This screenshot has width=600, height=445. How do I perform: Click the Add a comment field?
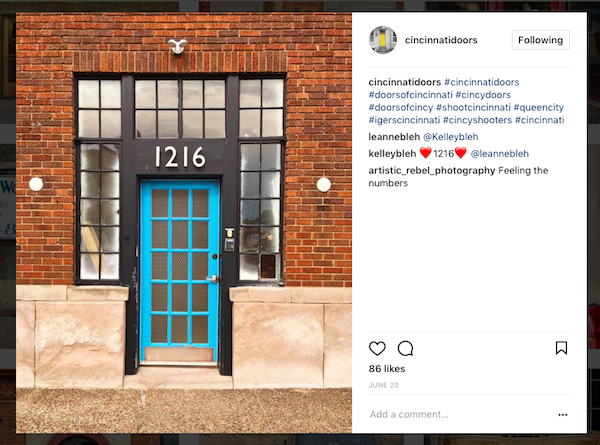[x=459, y=414]
